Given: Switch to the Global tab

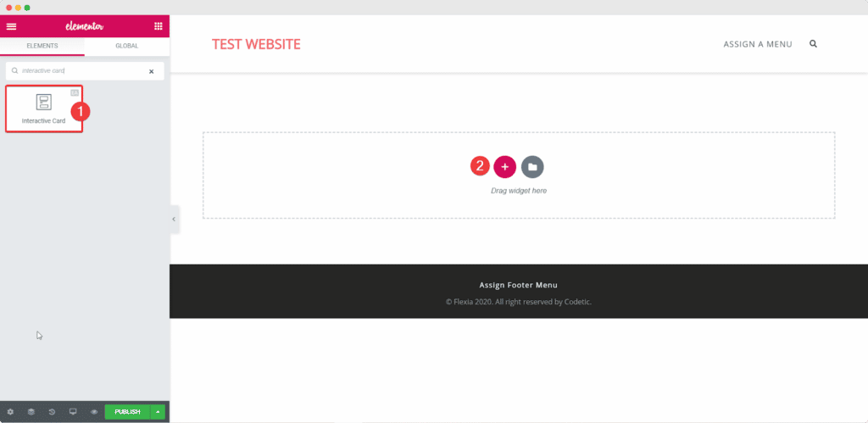Looking at the screenshot, I should pos(127,46).
